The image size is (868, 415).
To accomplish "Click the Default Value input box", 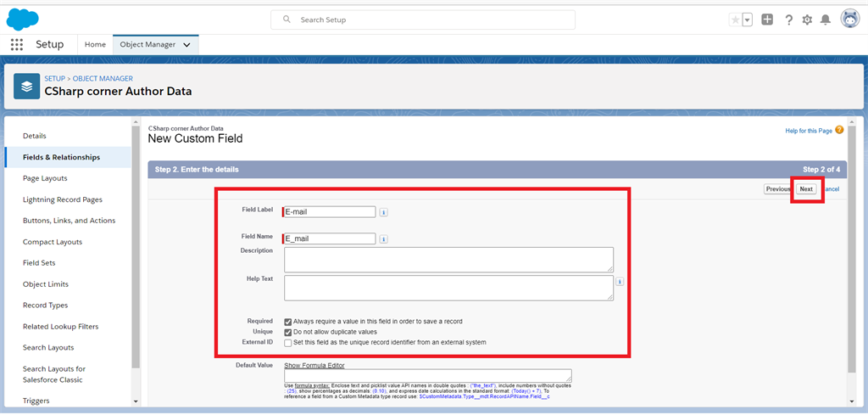I will (x=428, y=376).
